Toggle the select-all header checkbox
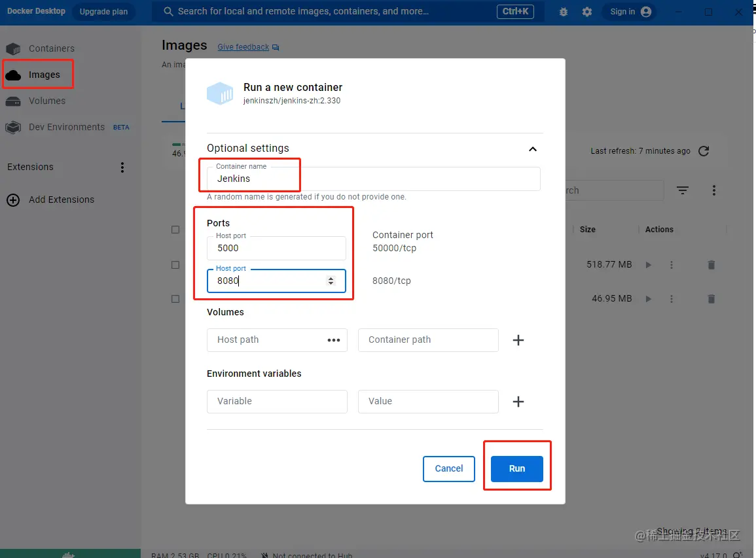The height and width of the screenshot is (558, 756). (x=175, y=230)
